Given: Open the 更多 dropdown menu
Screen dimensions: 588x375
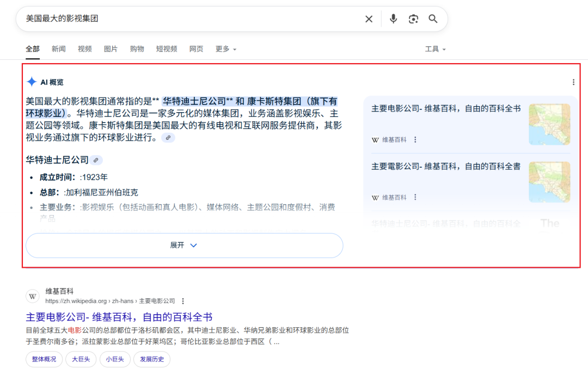Looking at the screenshot, I should pos(226,49).
